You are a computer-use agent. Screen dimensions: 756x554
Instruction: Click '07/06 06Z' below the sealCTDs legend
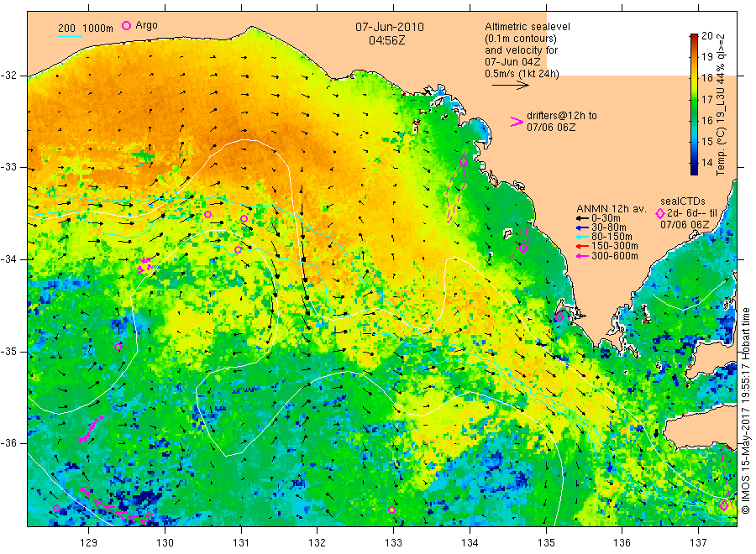685,224
